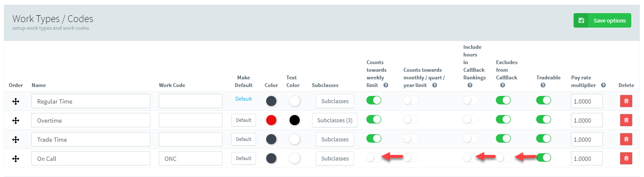Image resolution: width=644 pixels, height=177 pixels.
Task: Click help icon under Excludes from CallBack
Action: [503, 85]
